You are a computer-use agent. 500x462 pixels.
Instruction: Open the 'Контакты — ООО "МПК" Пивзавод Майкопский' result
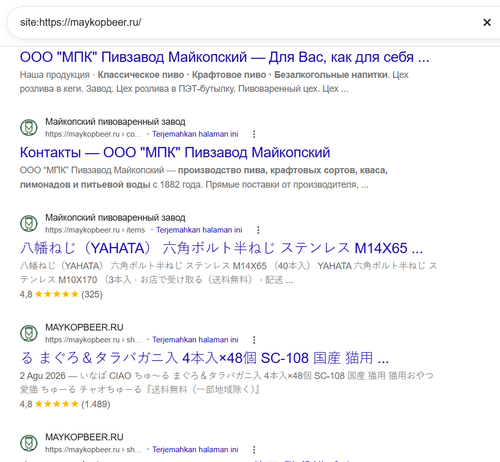click(175, 152)
